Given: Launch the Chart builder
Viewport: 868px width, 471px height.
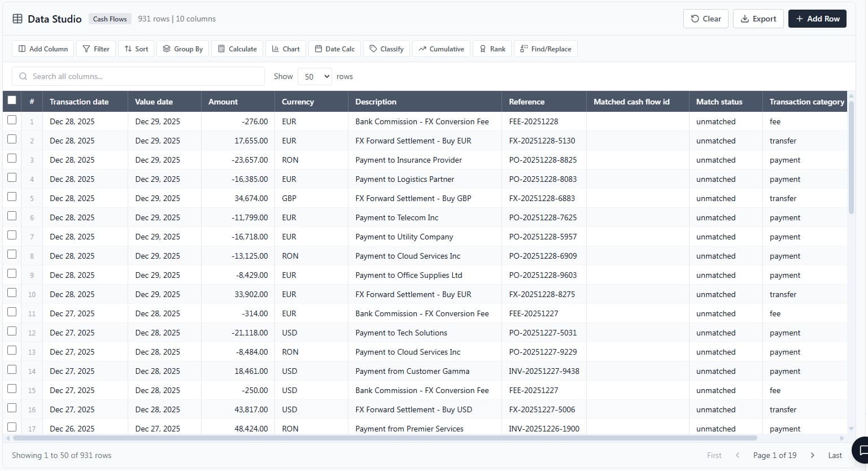Looking at the screenshot, I should 285,49.
